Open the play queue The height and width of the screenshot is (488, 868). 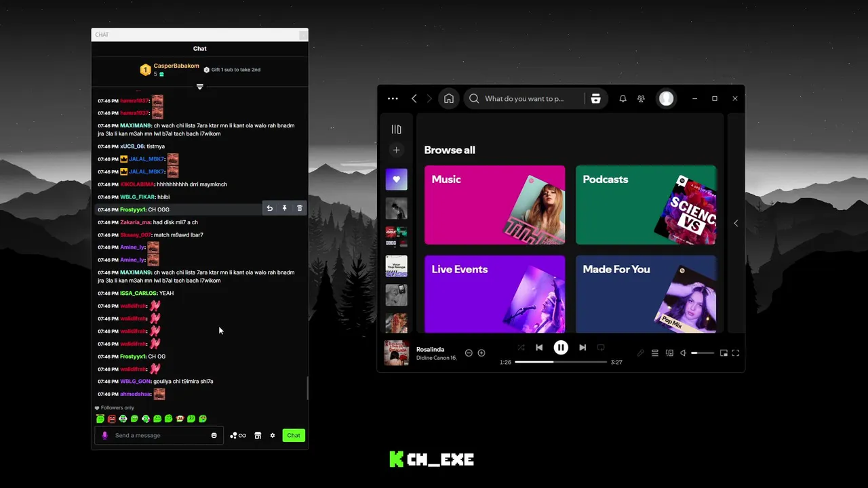655,353
